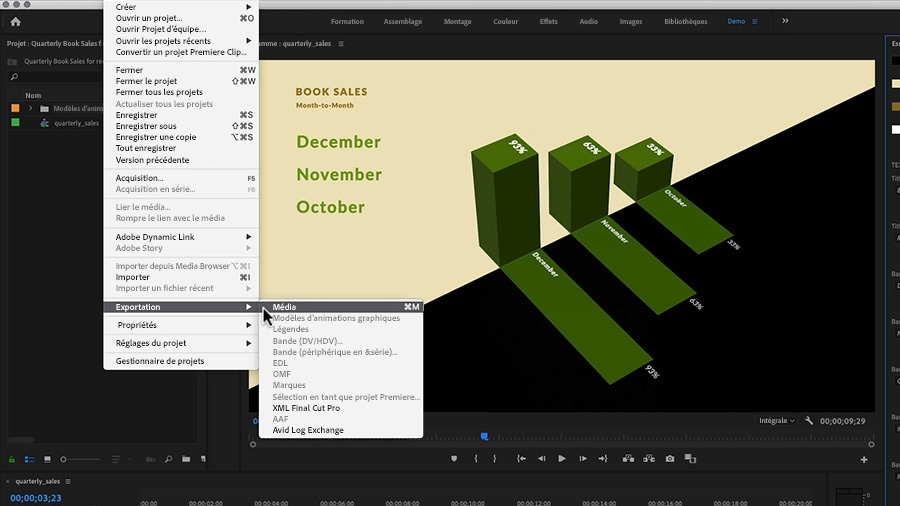Open the Button Editor plus icon

[x=864, y=460]
